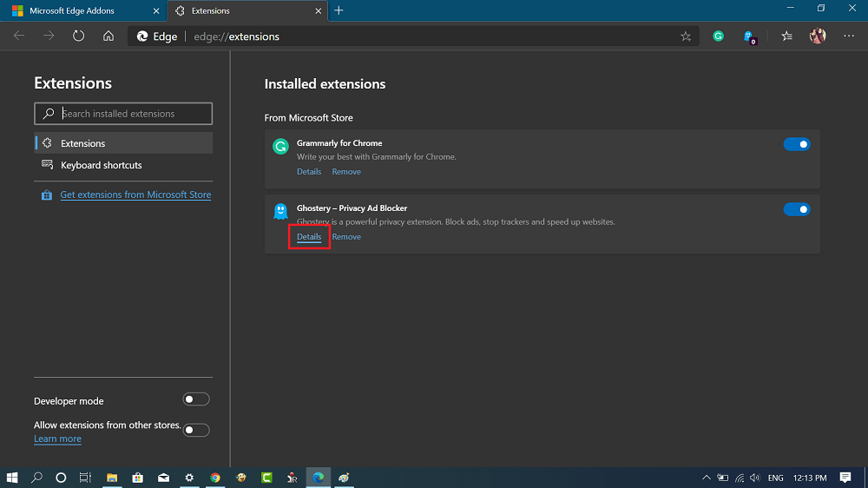Open volume control in system tray

tap(755, 478)
